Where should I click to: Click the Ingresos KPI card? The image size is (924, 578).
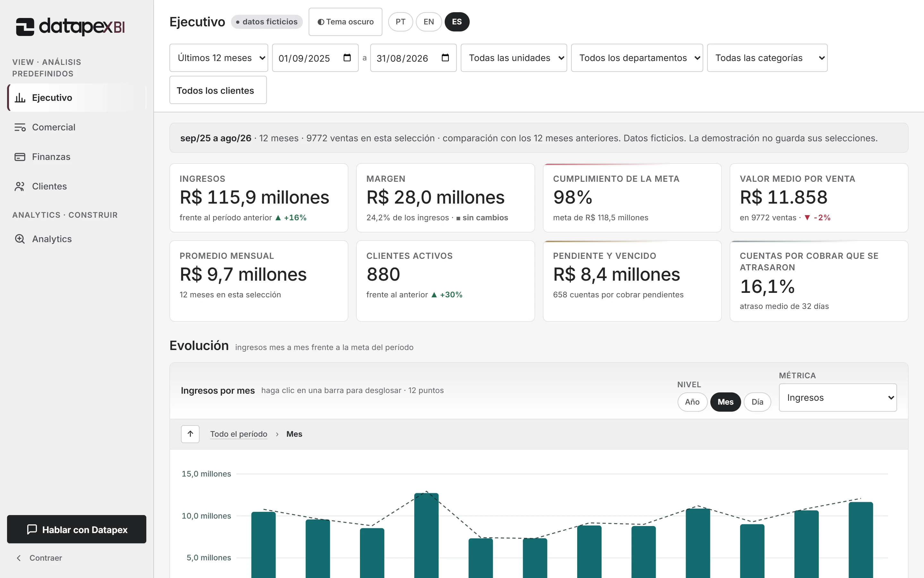[x=259, y=197]
